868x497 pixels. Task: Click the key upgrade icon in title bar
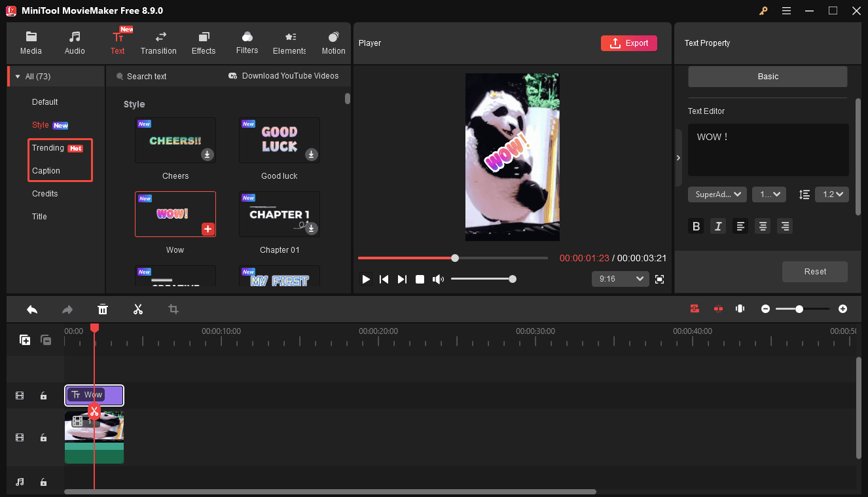tap(763, 11)
